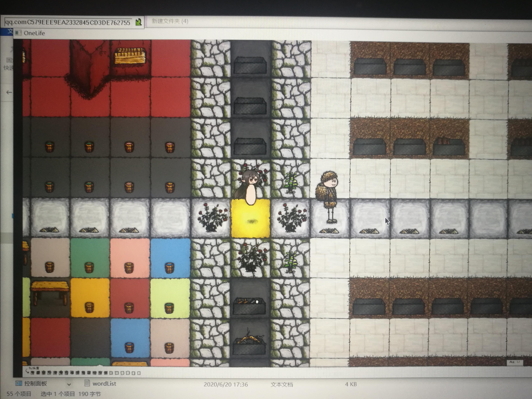Expand the chevron next to 控制面板
532x399 pixels.
point(69,384)
